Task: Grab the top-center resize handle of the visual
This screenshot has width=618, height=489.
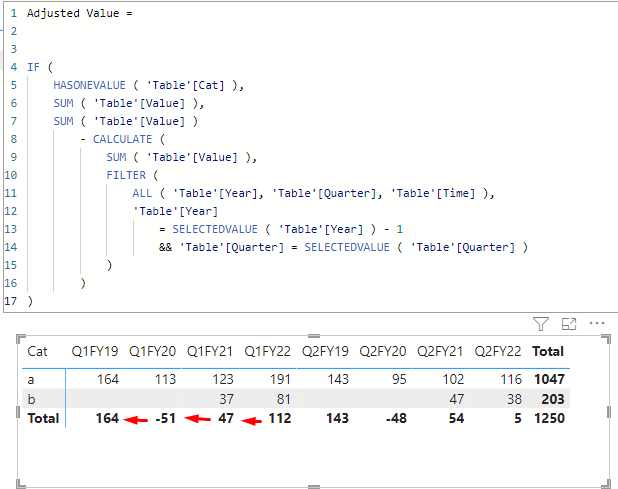Action: 314,336
